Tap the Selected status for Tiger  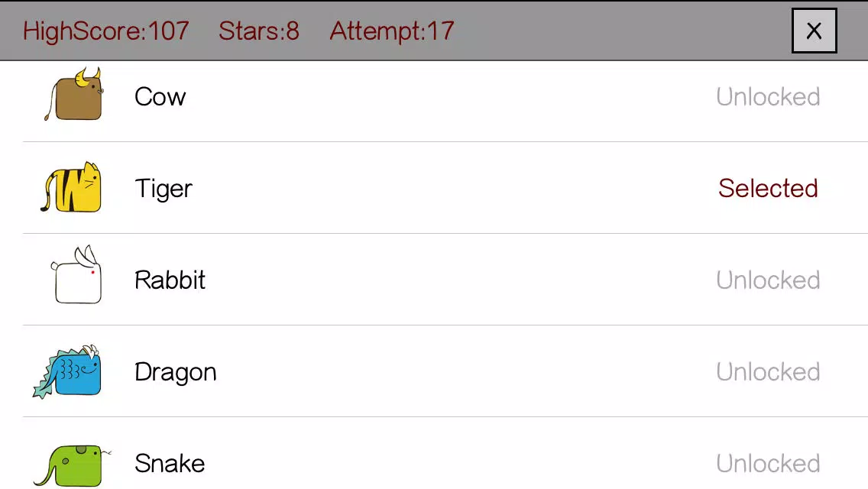[768, 188]
